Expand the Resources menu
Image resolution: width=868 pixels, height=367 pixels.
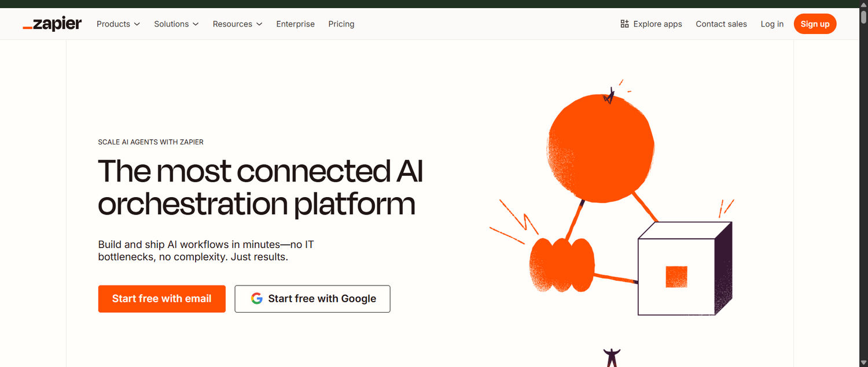click(233, 24)
